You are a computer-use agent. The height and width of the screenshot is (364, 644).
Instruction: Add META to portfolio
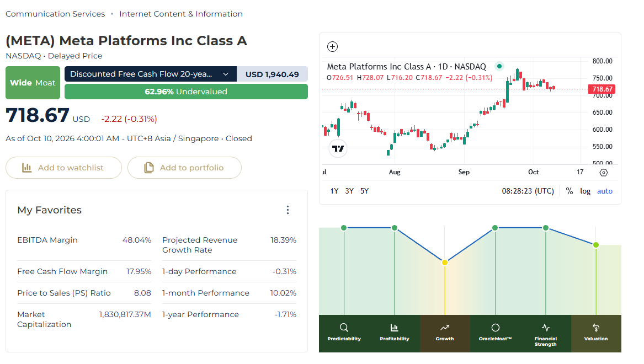[x=184, y=168]
